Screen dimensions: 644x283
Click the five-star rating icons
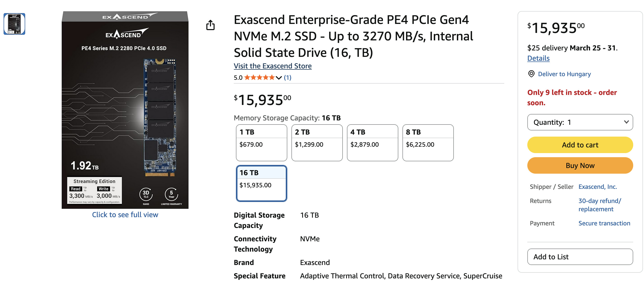pyautogui.click(x=259, y=77)
